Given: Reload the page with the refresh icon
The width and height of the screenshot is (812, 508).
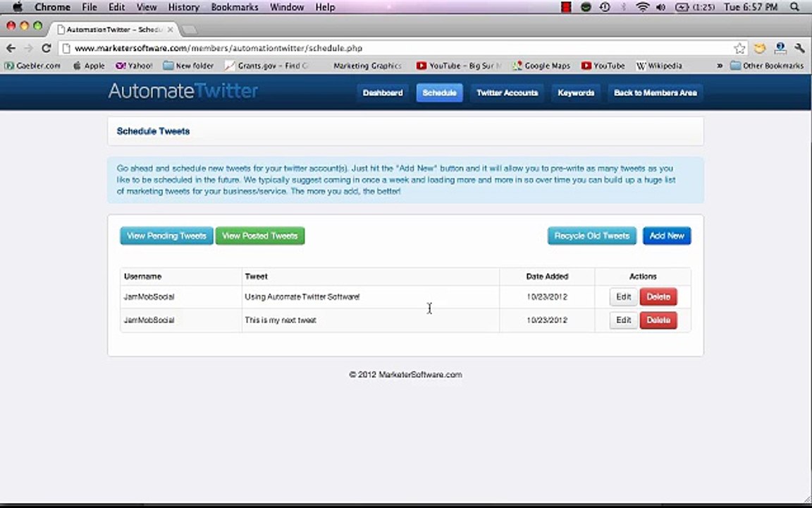Looking at the screenshot, I should [x=46, y=48].
